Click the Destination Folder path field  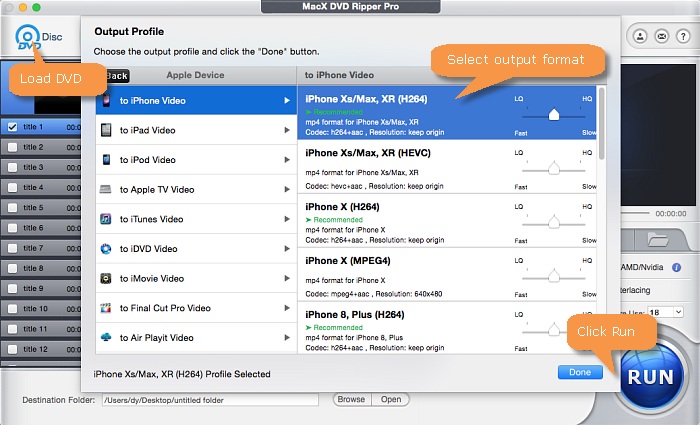pyautogui.click(x=210, y=400)
